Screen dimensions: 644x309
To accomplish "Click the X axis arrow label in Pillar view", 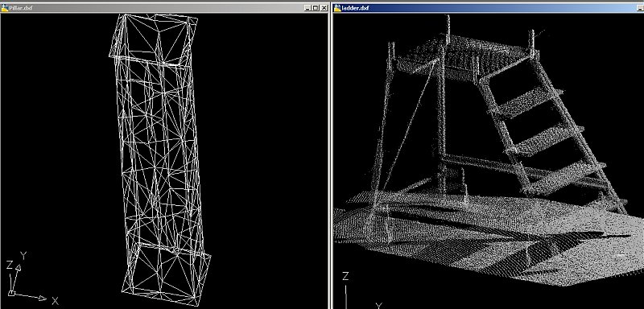I will pos(55,301).
